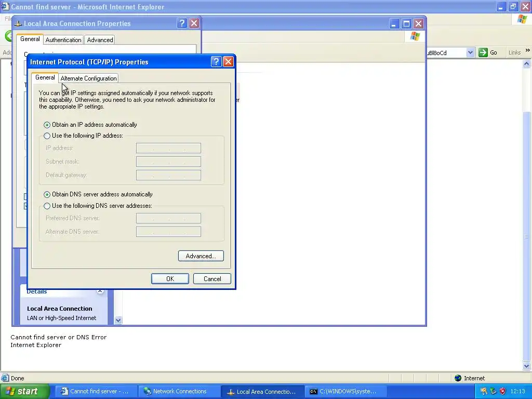Close the Internet Protocol (TCP/IP) Properties dialog
532x399 pixels.
click(228, 62)
